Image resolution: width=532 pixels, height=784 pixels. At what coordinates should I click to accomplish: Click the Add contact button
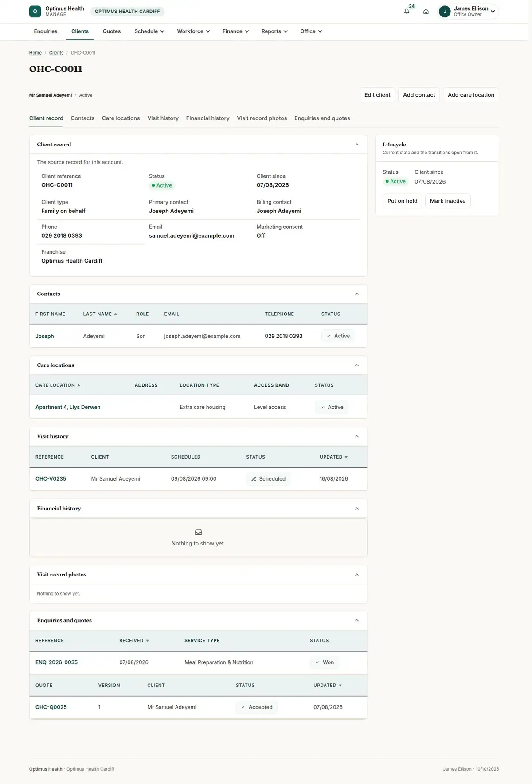(x=419, y=95)
